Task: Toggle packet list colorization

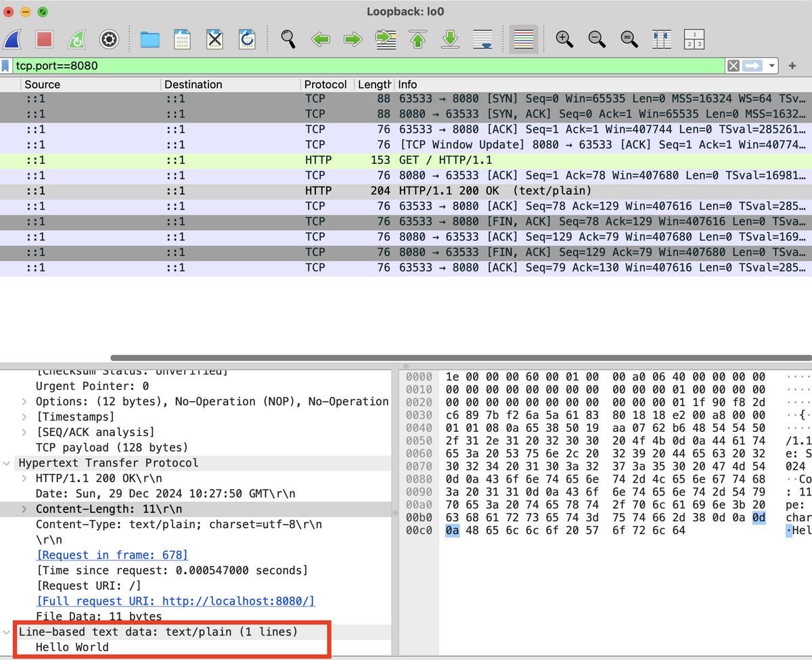Action: [x=523, y=39]
